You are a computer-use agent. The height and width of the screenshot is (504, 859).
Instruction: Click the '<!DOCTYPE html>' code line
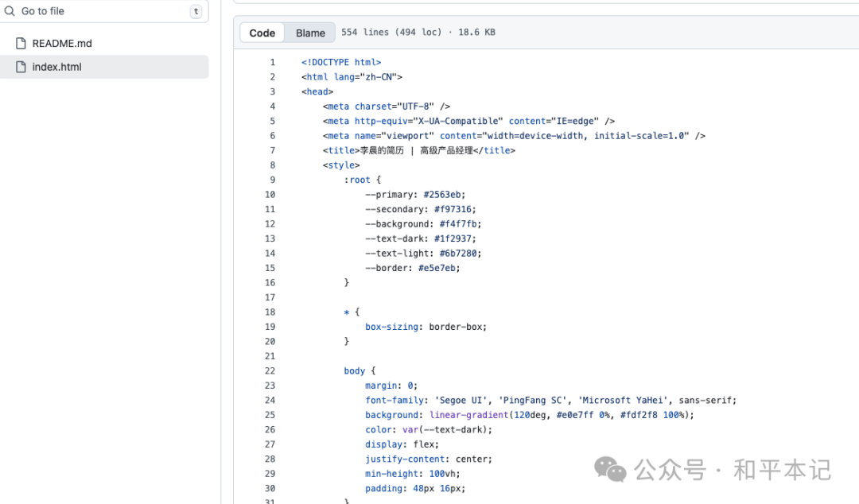coord(340,63)
